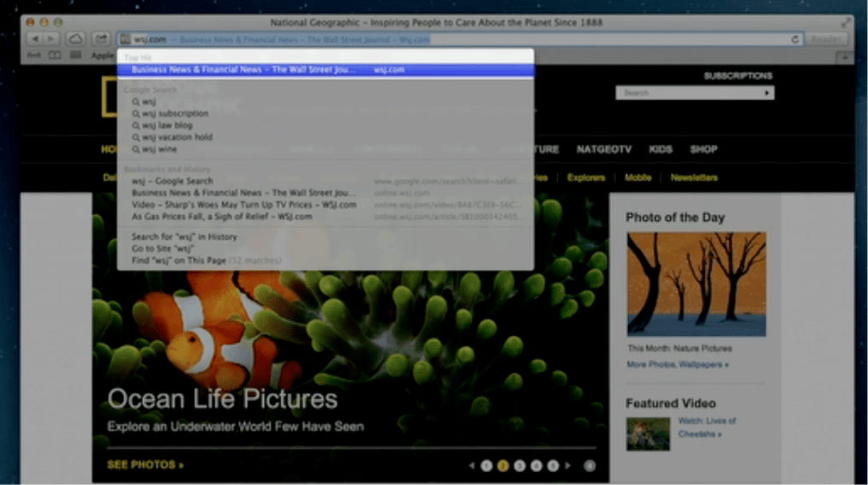Open the Reading List glasses icon
868x485 pixels.
click(x=55, y=56)
